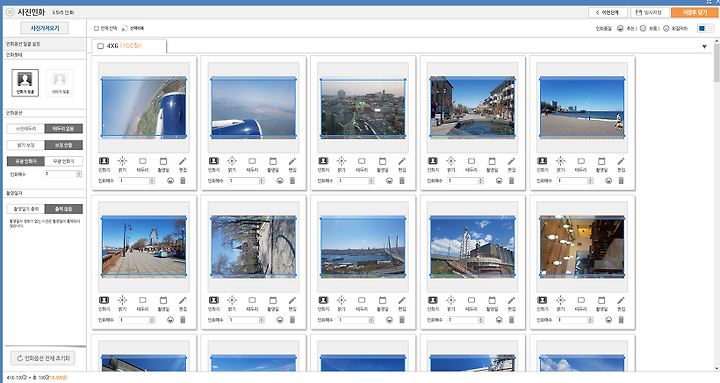Go back with 이전단계 button

click(608, 12)
